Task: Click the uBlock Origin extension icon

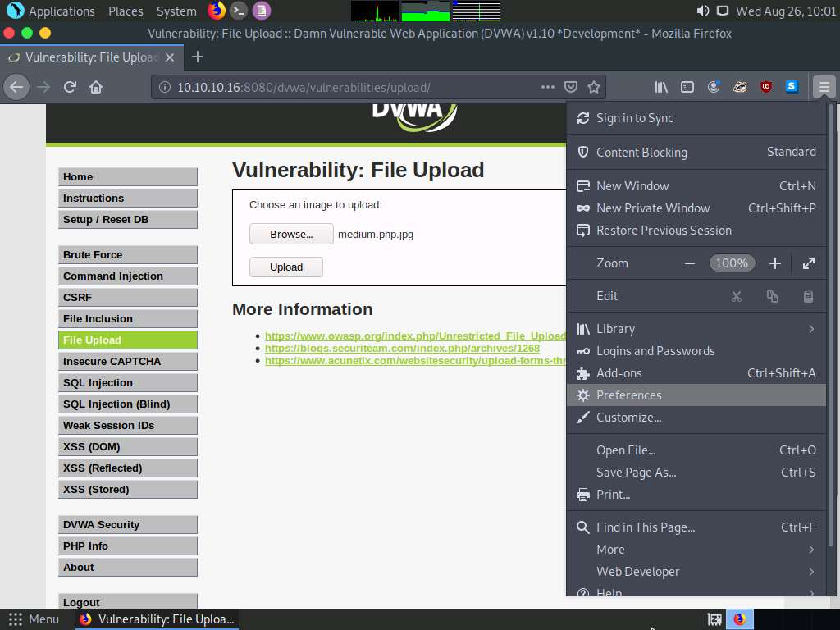Action: pos(765,86)
